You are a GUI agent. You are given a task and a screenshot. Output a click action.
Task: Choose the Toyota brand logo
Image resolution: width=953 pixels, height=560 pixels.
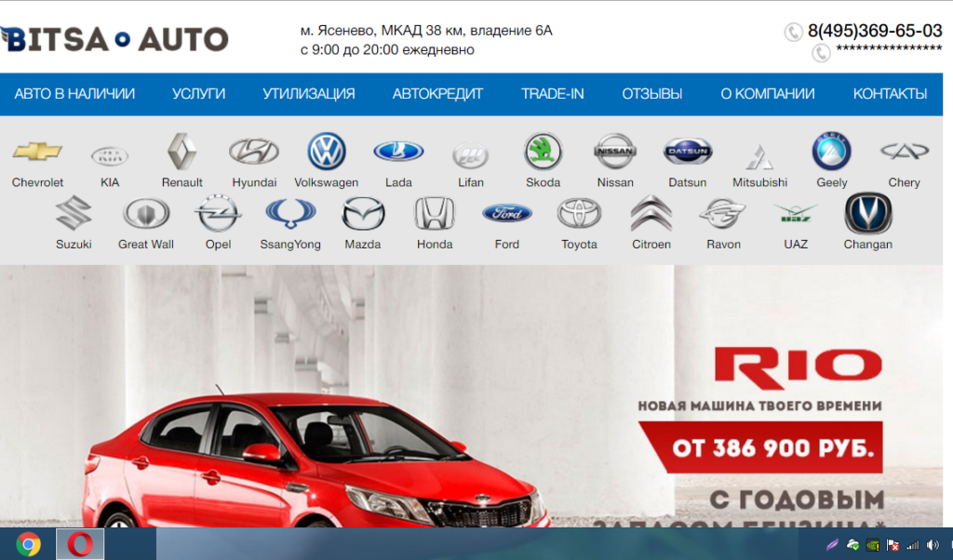pos(579,213)
